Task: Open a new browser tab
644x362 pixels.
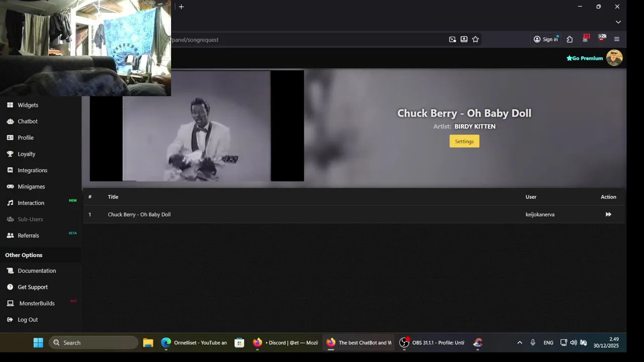Action: point(181,7)
